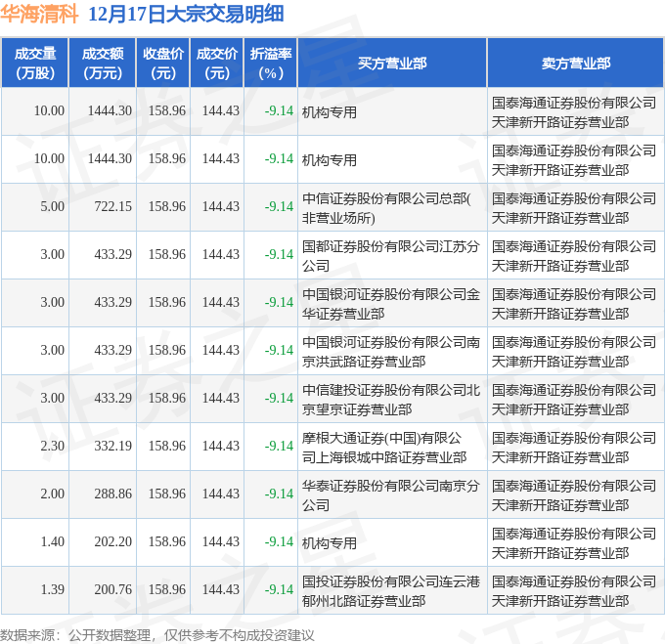Viewport: 665px width, 644px height.
Task: Click the 中信证券股份有限公司总部 buyer cell
Action: point(390,207)
